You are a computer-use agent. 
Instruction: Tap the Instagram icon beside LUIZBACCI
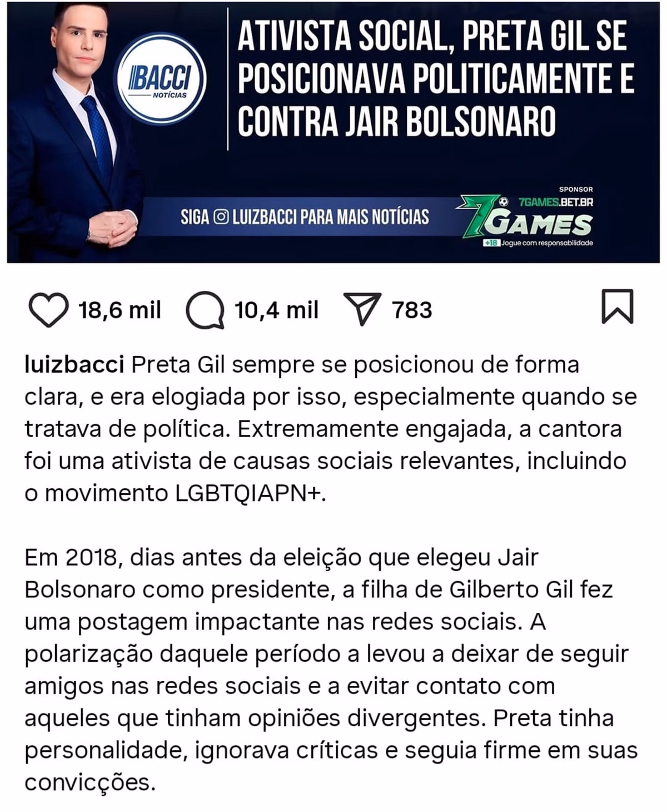pyautogui.click(x=221, y=217)
